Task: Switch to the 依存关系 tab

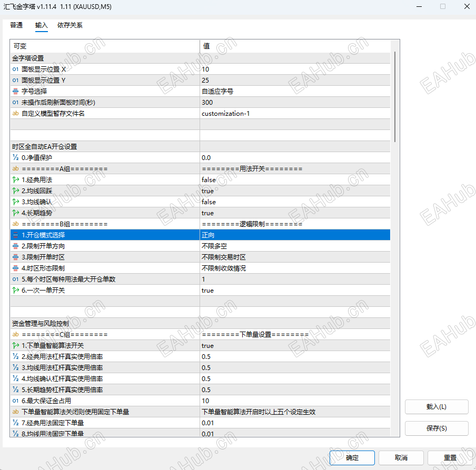Action: 70,25
